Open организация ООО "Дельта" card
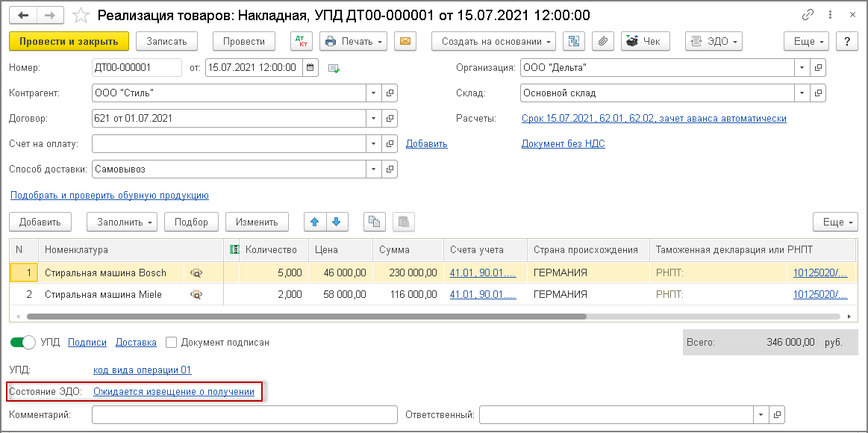This screenshot has width=868, height=433. (818, 67)
